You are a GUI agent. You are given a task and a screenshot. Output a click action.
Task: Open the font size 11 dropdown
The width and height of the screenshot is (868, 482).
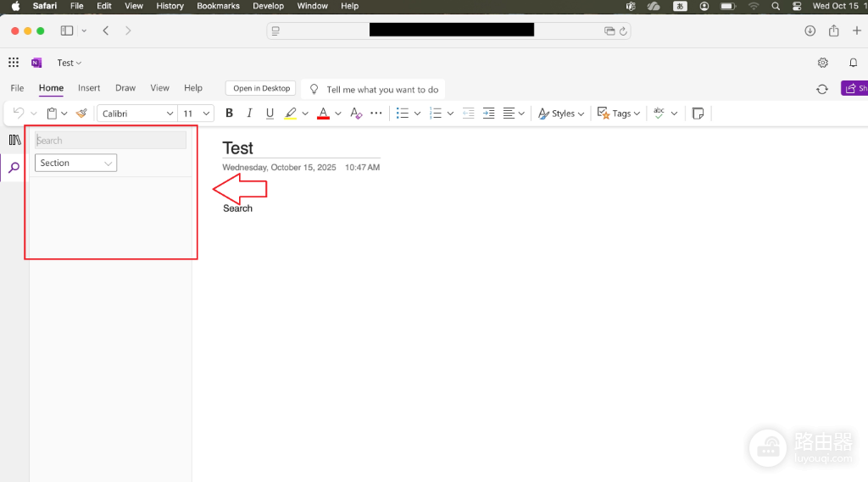196,114
